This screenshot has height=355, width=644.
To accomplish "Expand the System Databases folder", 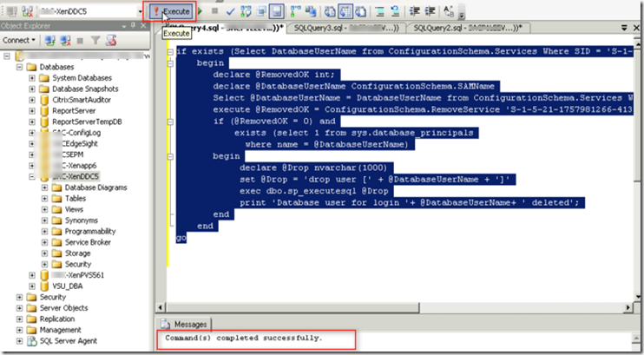I will (x=32, y=78).
